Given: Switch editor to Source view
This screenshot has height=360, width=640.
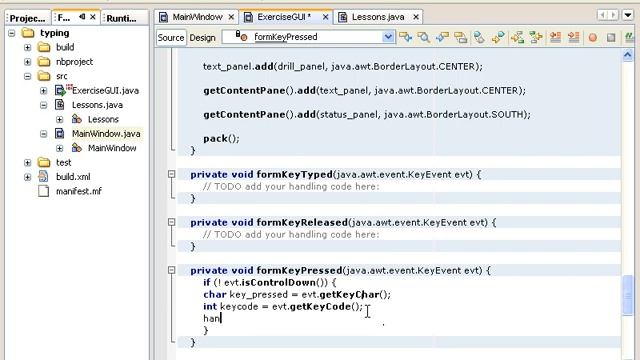Looking at the screenshot, I should click(x=171, y=38).
